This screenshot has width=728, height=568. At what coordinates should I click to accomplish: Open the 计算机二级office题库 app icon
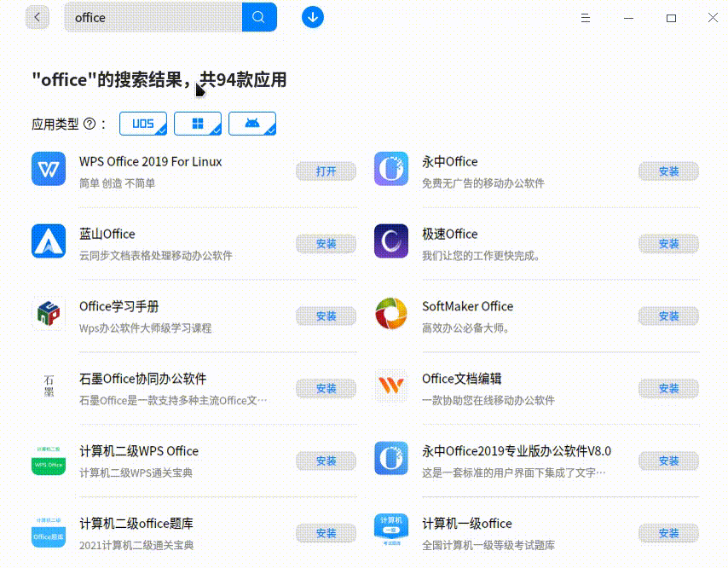[49, 530]
